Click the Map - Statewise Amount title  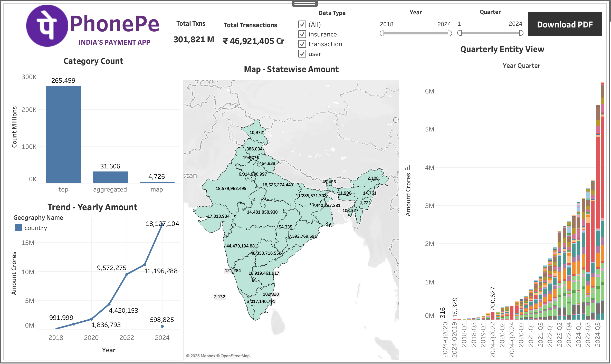pyautogui.click(x=291, y=69)
